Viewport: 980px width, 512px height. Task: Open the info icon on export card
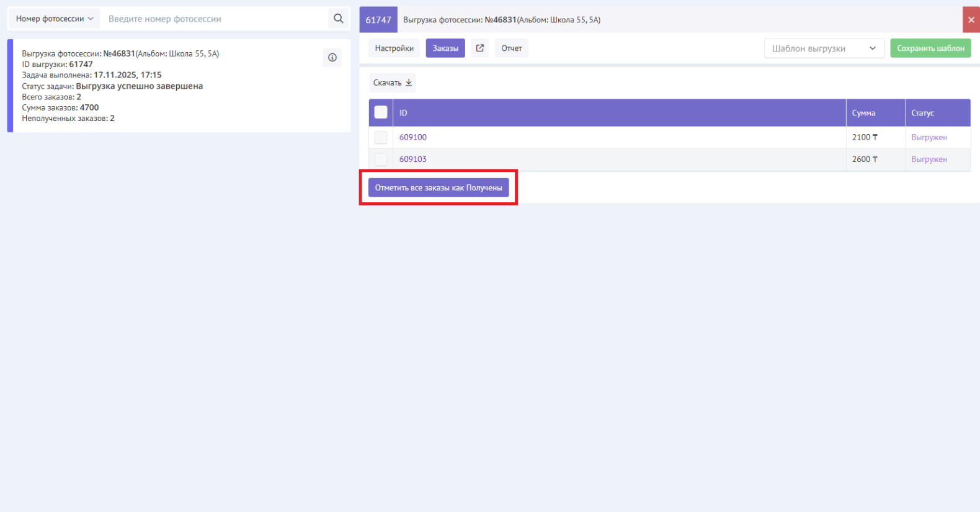[x=332, y=58]
